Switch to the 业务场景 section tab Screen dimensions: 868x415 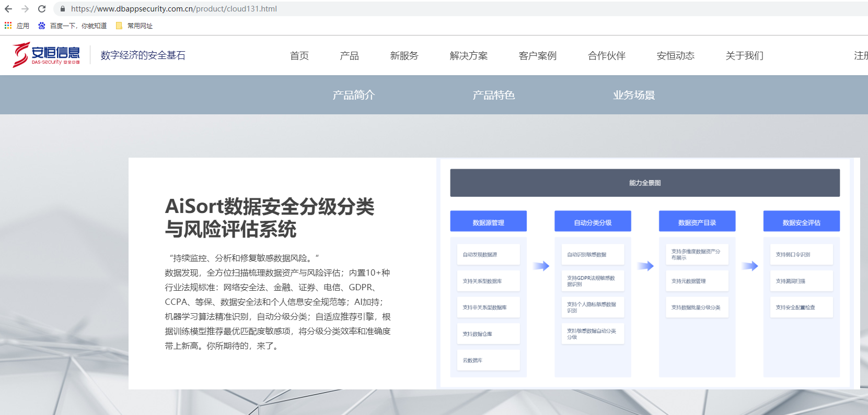[634, 95]
